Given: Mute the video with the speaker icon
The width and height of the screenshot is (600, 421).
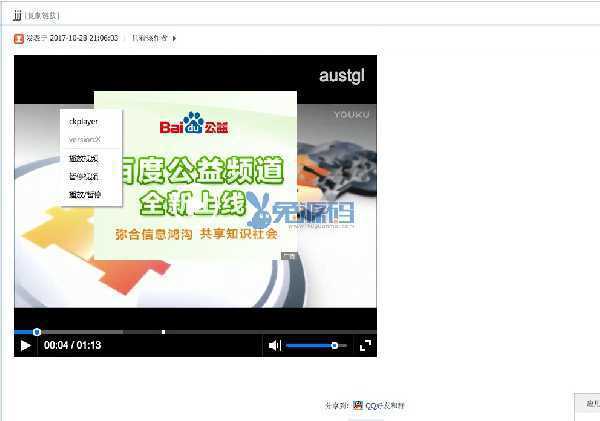Looking at the screenshot, I should pos(275,346).
